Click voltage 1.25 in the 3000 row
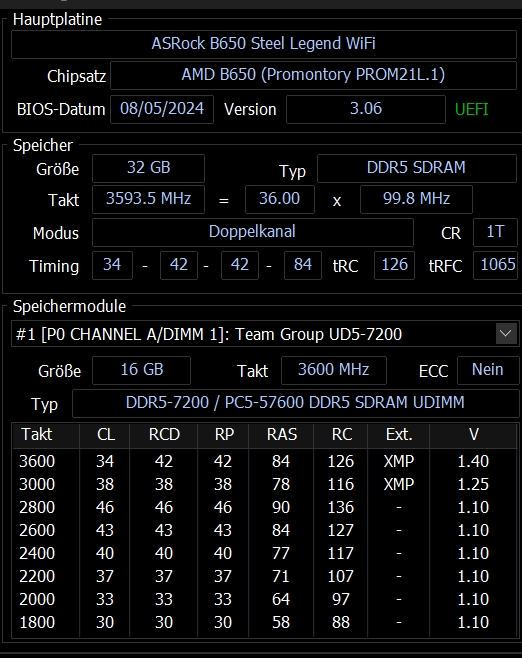The height and width of the screenshot is (658, 522). 473,485
